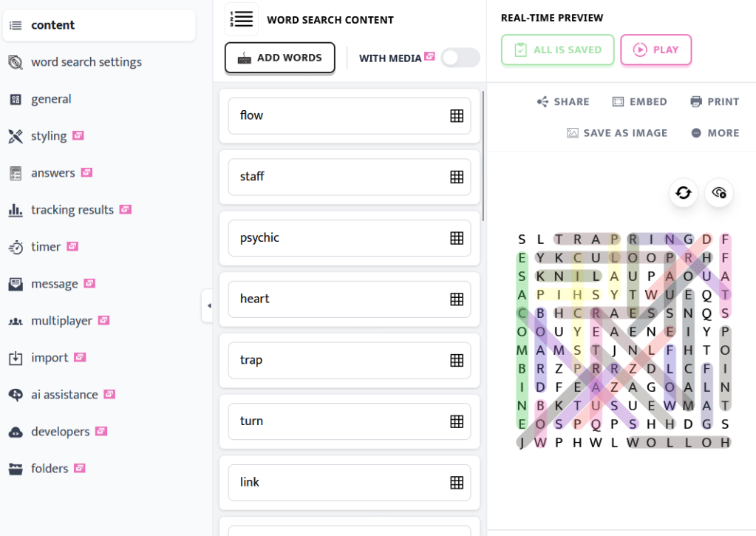The image size is (756, 536).
Task: Click the grid icon for 'heart'
Action: pos(457,299)
